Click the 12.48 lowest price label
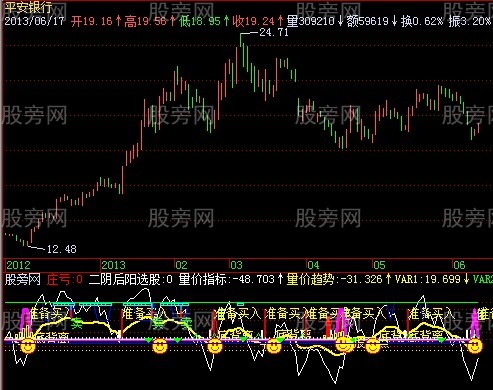493x390 pixels. pos(62,249)
